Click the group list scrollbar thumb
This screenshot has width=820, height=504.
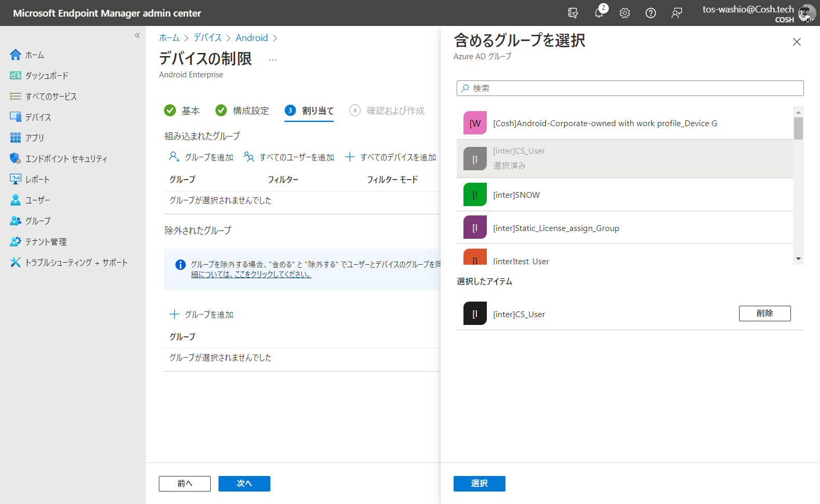[798, 128]
